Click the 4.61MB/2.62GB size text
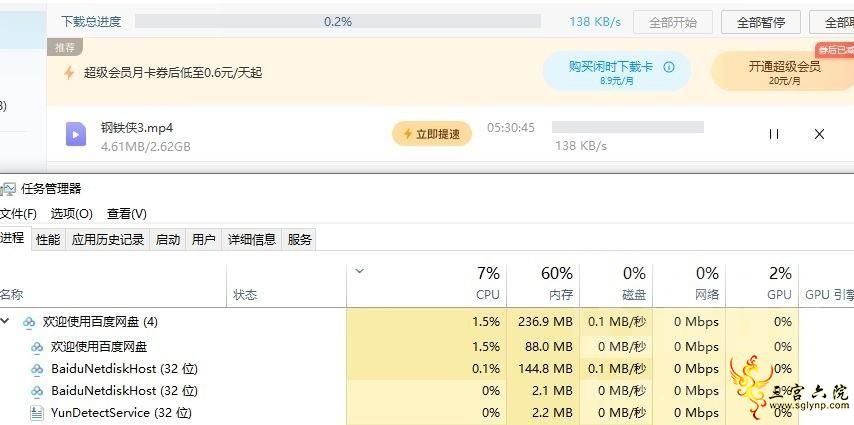The width and height of the screenshot is (854, 425). click(x=145, y=147)
